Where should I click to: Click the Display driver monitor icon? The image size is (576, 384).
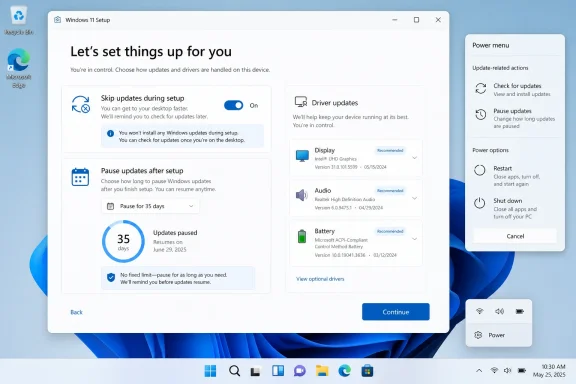(x=302, y=156)
